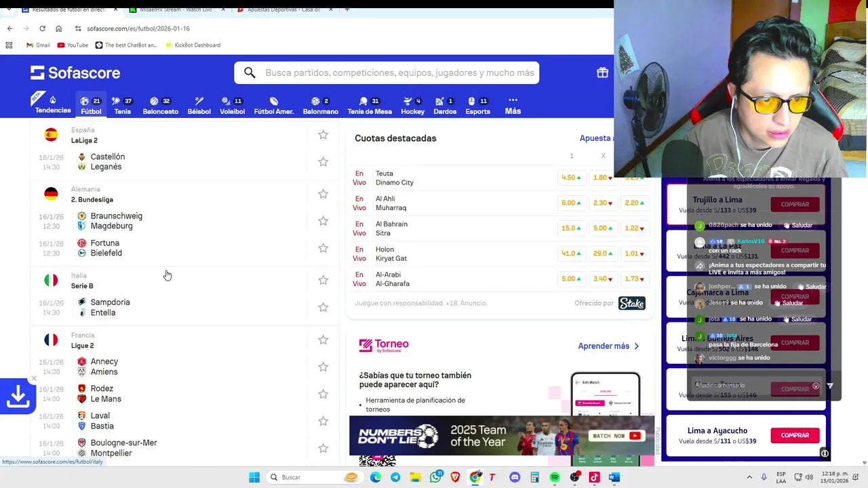Click the Italy flag icon
The height and width of the screenshot is (488, 868).
[x=51, y=280]
